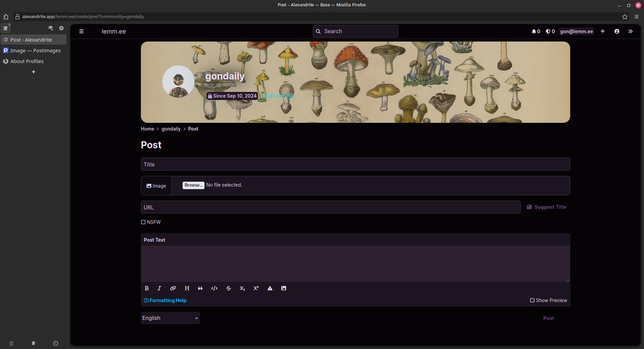Image resolution: width=644 pixels, height=349 pixels.
Task: Open history clock icon at the sidebar bottom
Action: (55, 343)
